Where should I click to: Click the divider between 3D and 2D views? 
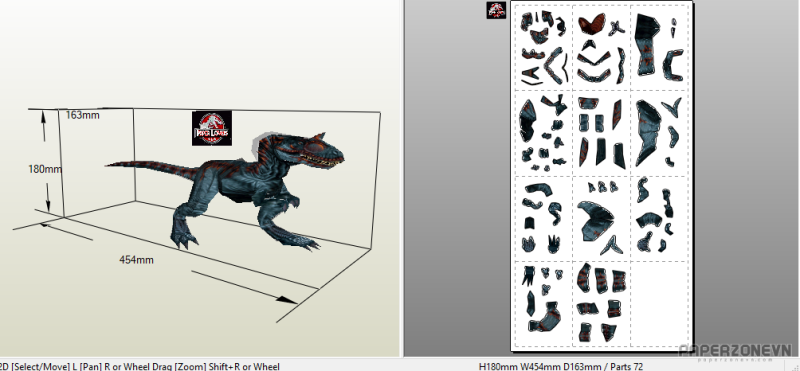402,179
